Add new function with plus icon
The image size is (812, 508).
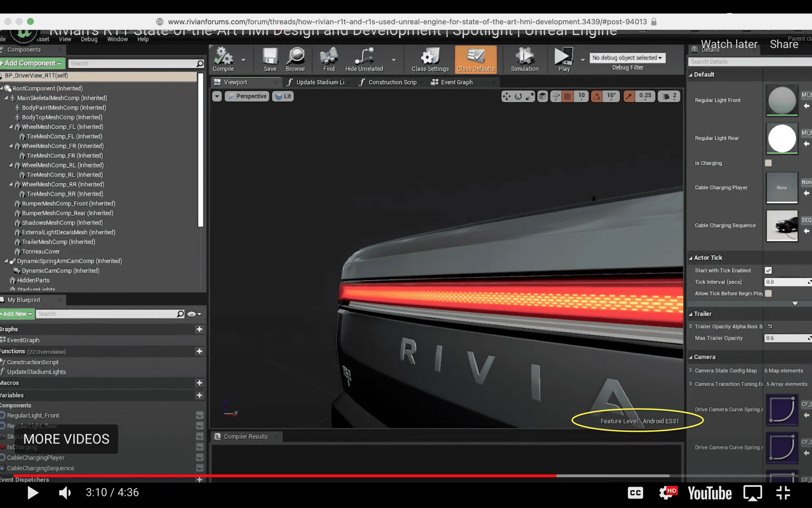point(199,351)
